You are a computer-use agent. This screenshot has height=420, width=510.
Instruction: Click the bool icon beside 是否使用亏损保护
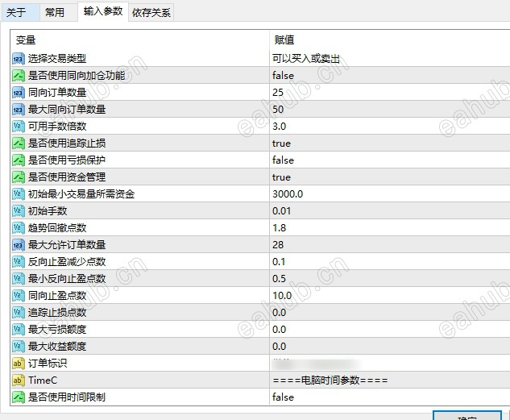19,160
